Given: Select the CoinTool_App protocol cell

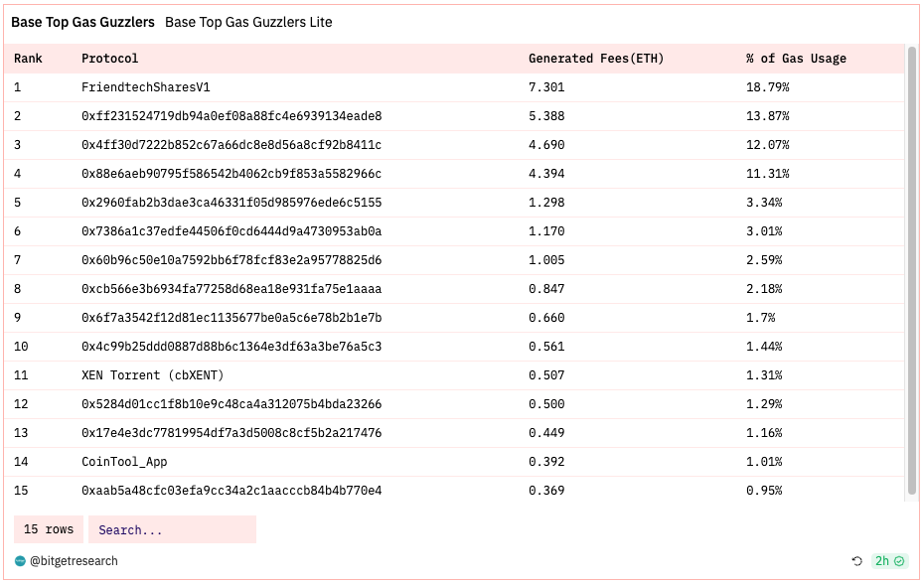Looking at the screenshot, I should point(124,462).
